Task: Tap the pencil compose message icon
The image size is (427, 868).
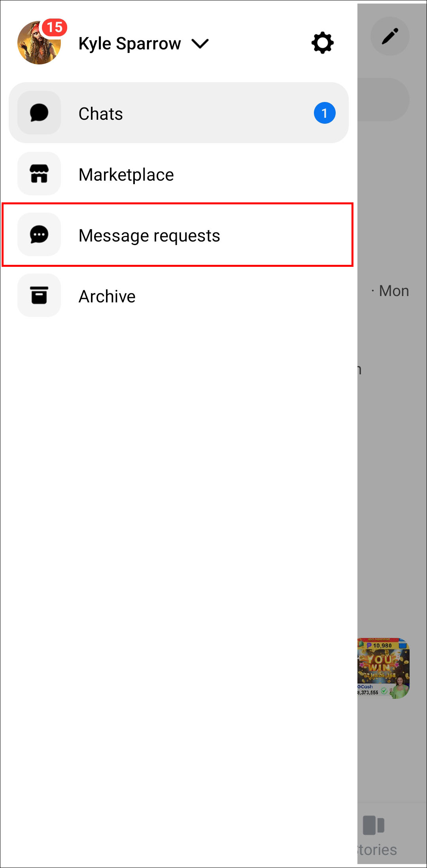Action: click(390, 36)
